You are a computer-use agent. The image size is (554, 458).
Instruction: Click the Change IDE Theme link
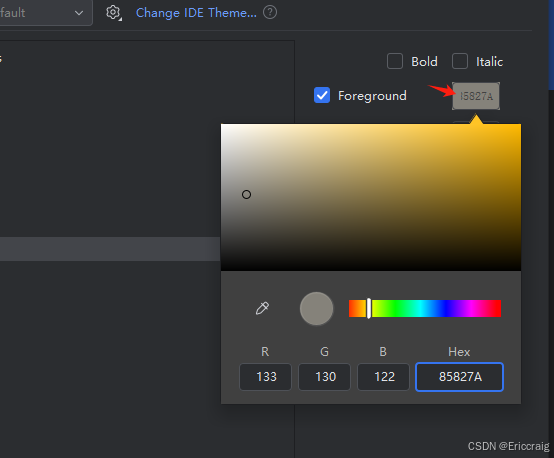196,13
